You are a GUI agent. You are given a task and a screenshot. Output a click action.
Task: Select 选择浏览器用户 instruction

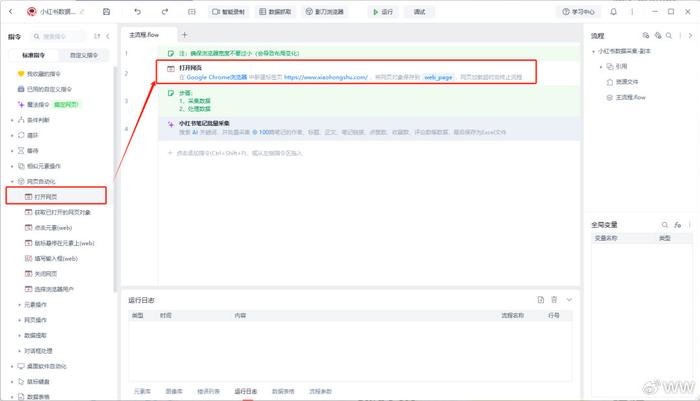(x=50, y=289)
